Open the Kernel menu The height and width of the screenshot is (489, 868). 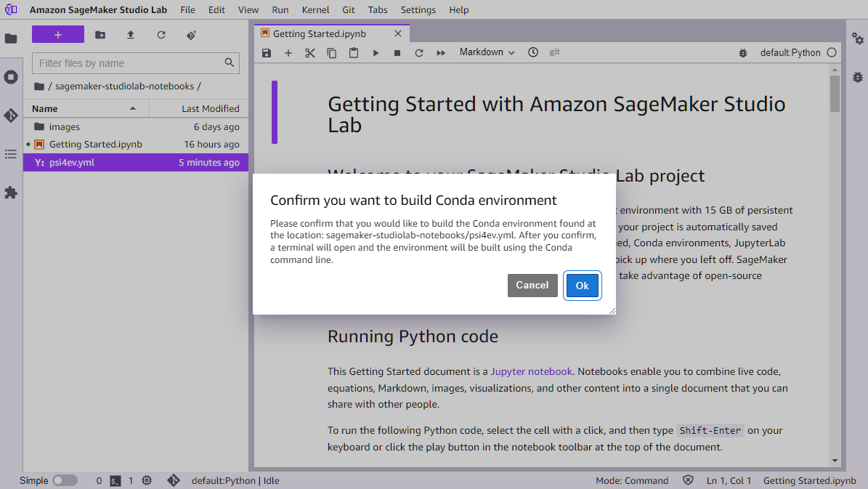pyautogui.click(x=315, y=9)
